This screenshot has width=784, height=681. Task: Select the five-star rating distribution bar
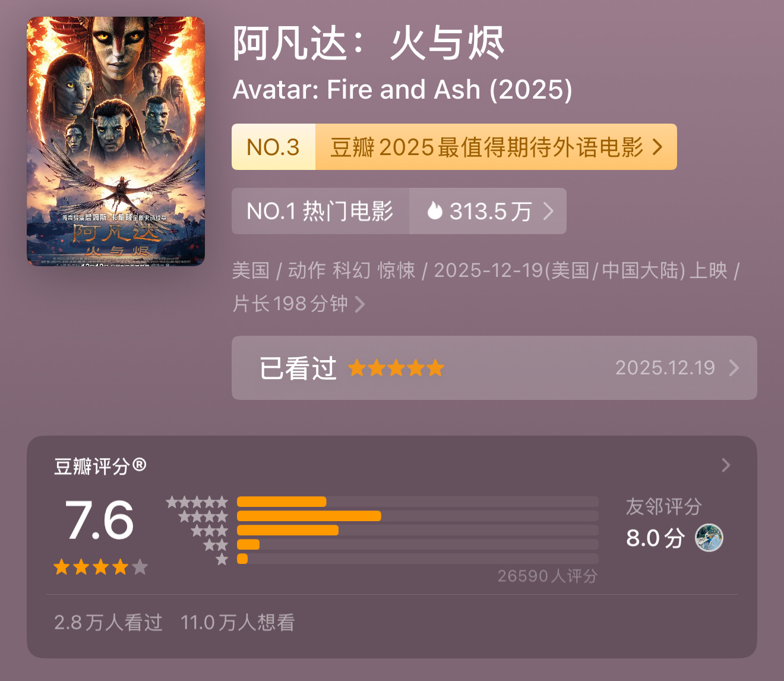(x=417, y=502)
